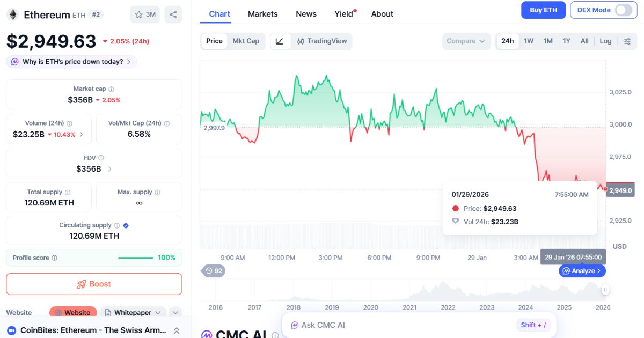The width and height of the screenshot is (644, 338).
Task: Open 'Why is ETH's price down today?' chevron
Action: click(x=129, y=62)
